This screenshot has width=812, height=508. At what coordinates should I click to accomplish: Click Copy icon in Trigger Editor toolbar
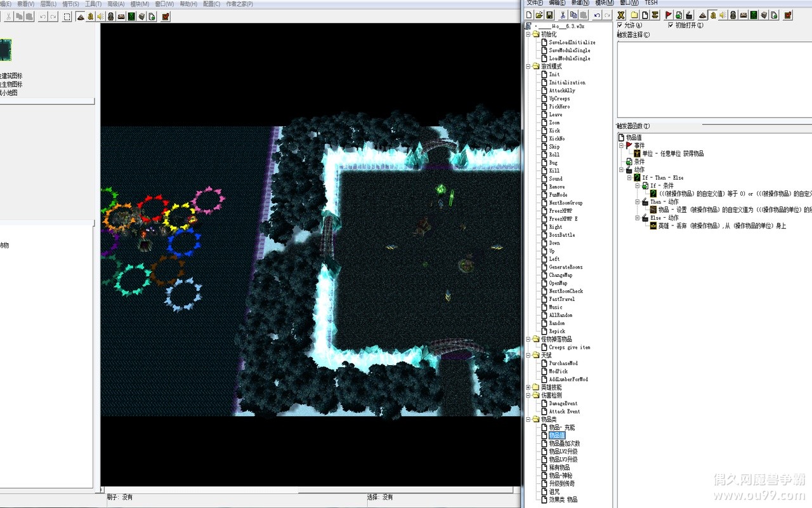click(573, 15)
